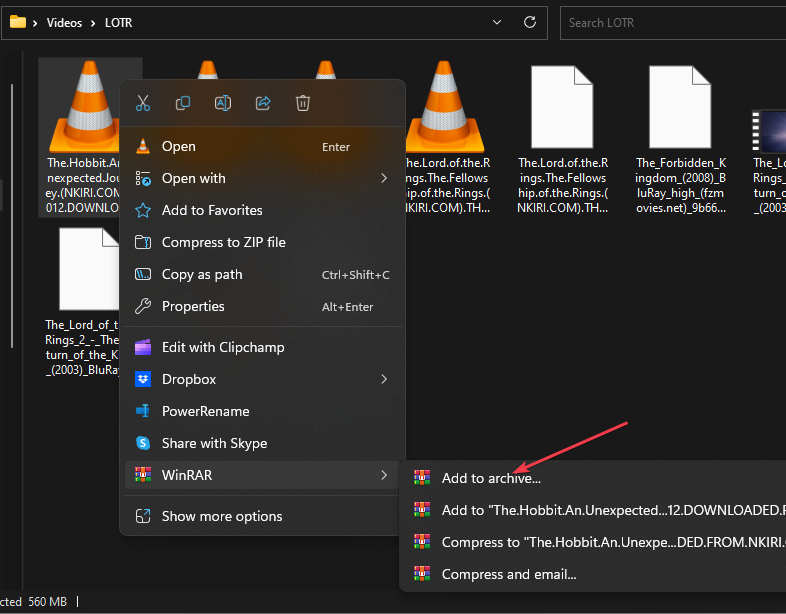Click the Copy icon in context menu

point(183,103)
